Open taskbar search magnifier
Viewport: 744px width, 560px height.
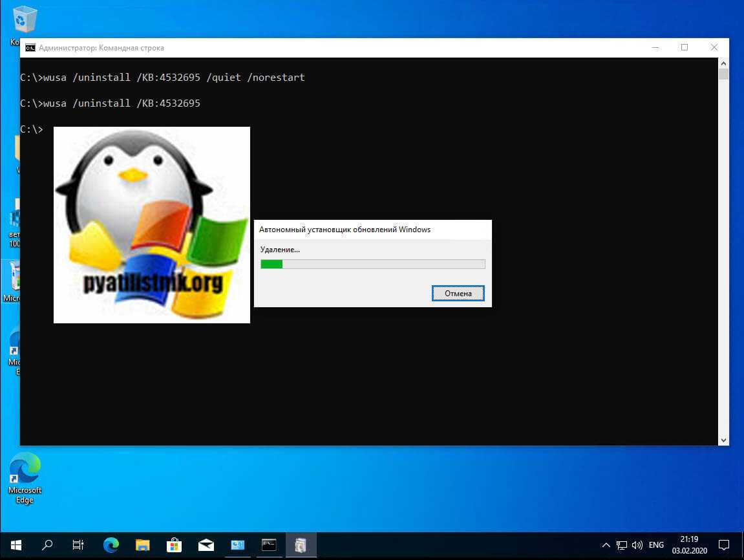coord(47,544)
